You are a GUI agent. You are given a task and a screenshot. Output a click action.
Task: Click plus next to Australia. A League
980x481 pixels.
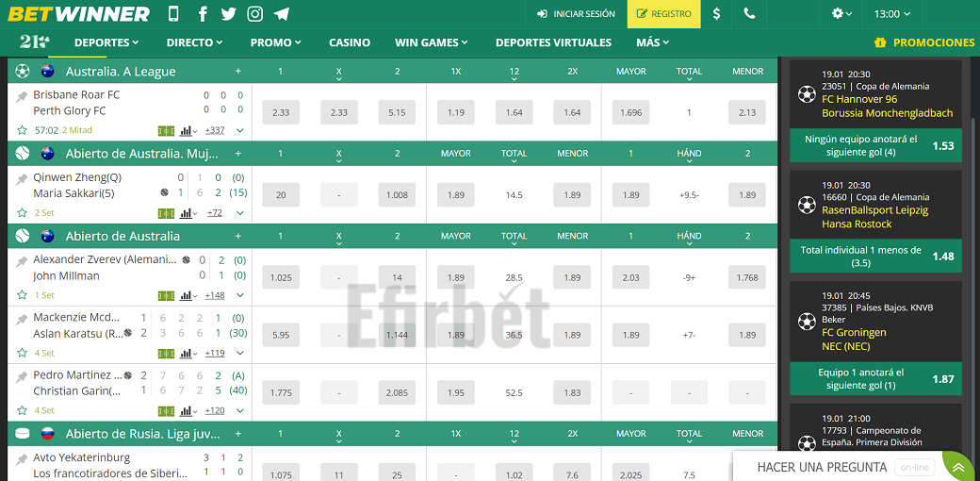click(238, 72)
